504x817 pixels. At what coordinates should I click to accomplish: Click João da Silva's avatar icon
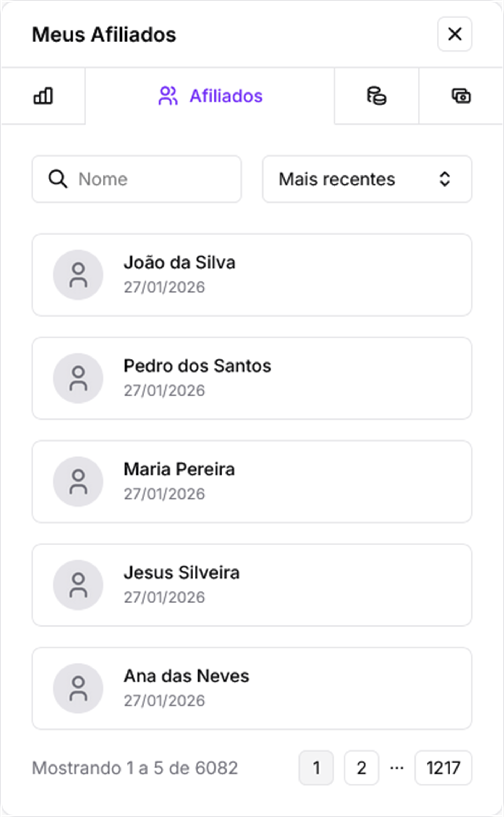click(x=78, y=275)
